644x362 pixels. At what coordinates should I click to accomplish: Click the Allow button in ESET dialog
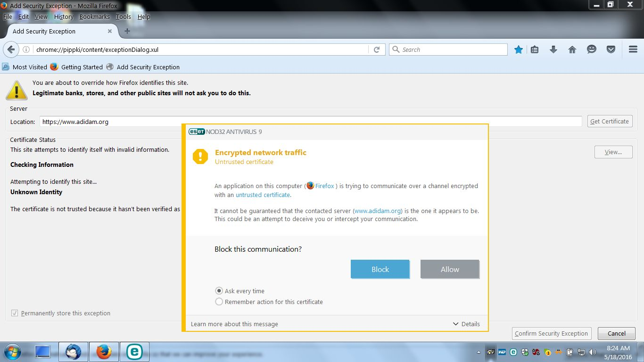coord(450,269)
